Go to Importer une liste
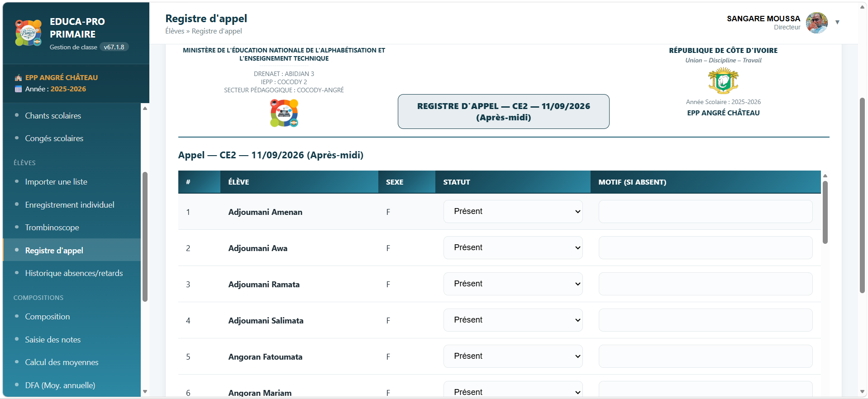Viewport: 868px width, 399px height. 56,182
